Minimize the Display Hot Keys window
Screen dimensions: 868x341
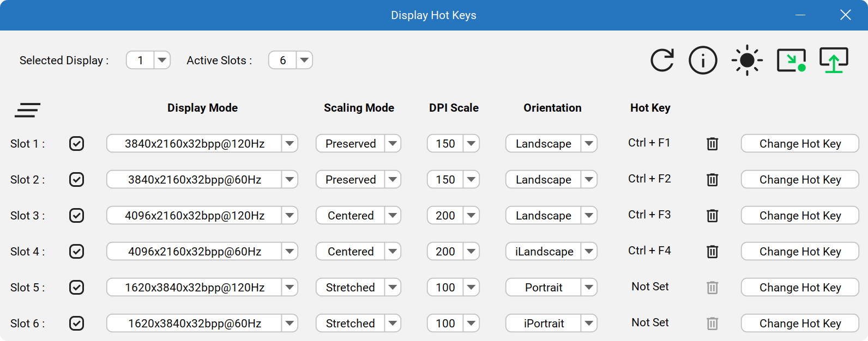coord(800,15)
